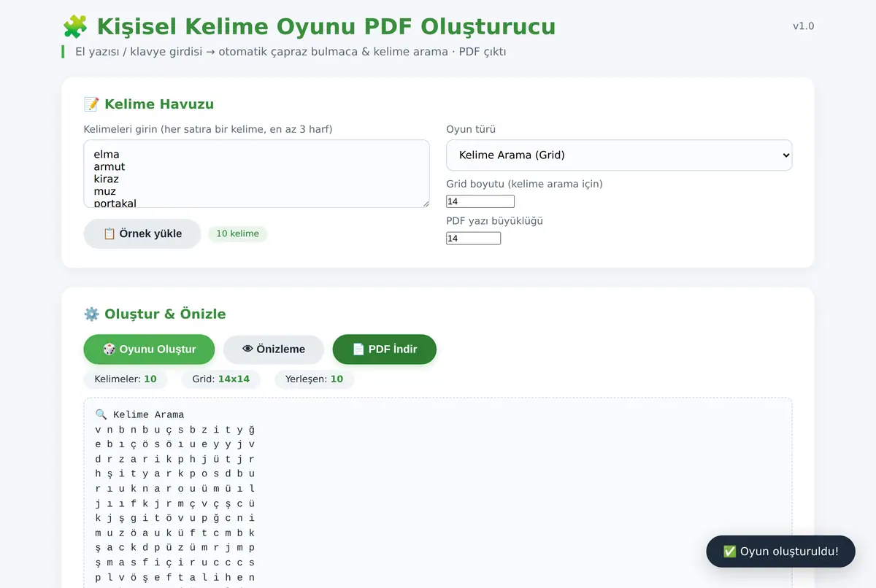Click the '10 kelime' count badge
Viewport: 876px width, 588px height.
(x=238, y=233)
